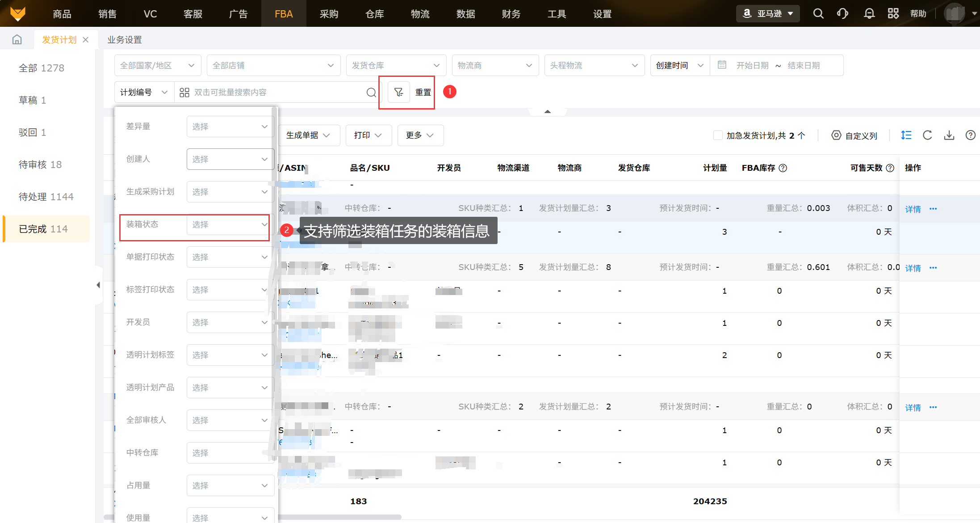Click the 重置 reset button

423,92
